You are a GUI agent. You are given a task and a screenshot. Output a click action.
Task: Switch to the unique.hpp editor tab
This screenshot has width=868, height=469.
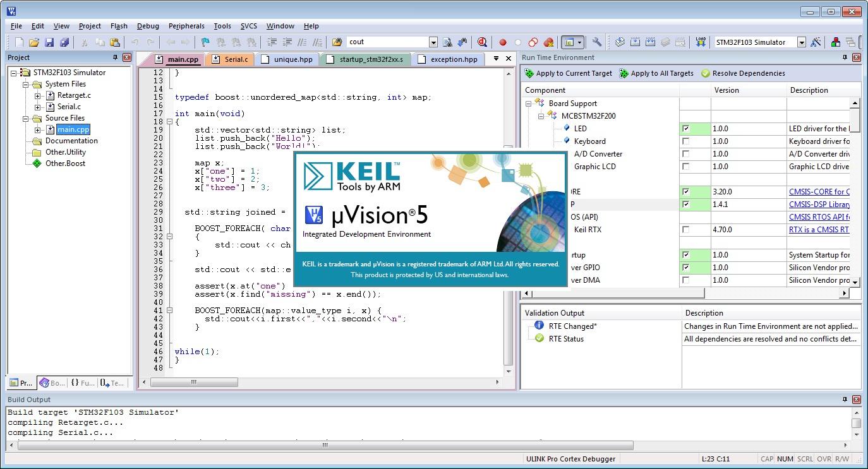[x=287, y=59]
